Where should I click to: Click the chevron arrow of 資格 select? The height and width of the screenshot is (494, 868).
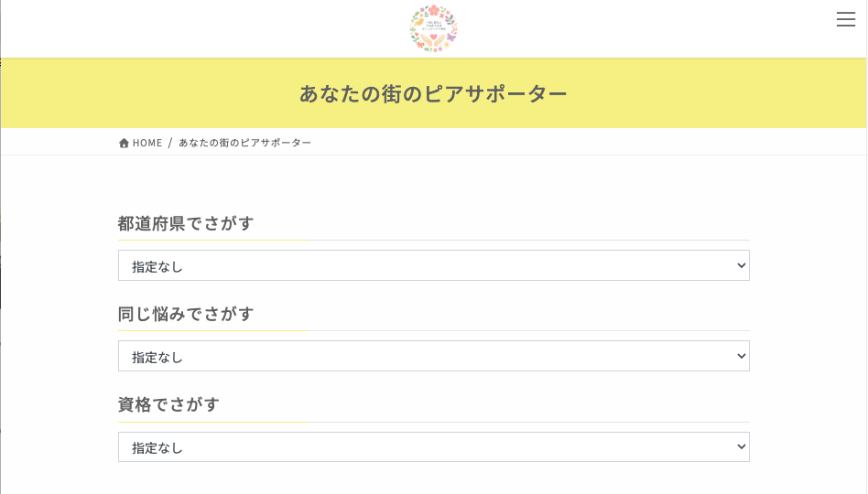[x=742, y=447]
